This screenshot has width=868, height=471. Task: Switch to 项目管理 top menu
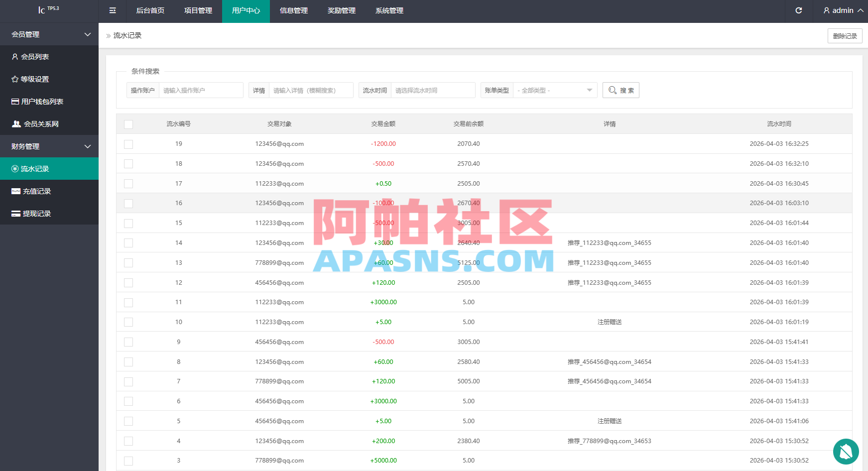point(198,10)
